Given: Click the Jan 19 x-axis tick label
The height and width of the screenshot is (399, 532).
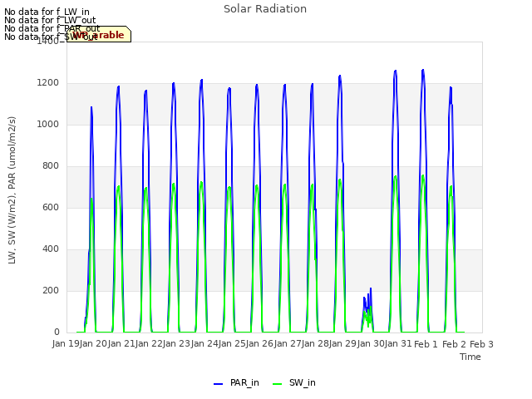Looking at the screenshot, I should pyautogui.click(x=66, y=343).
